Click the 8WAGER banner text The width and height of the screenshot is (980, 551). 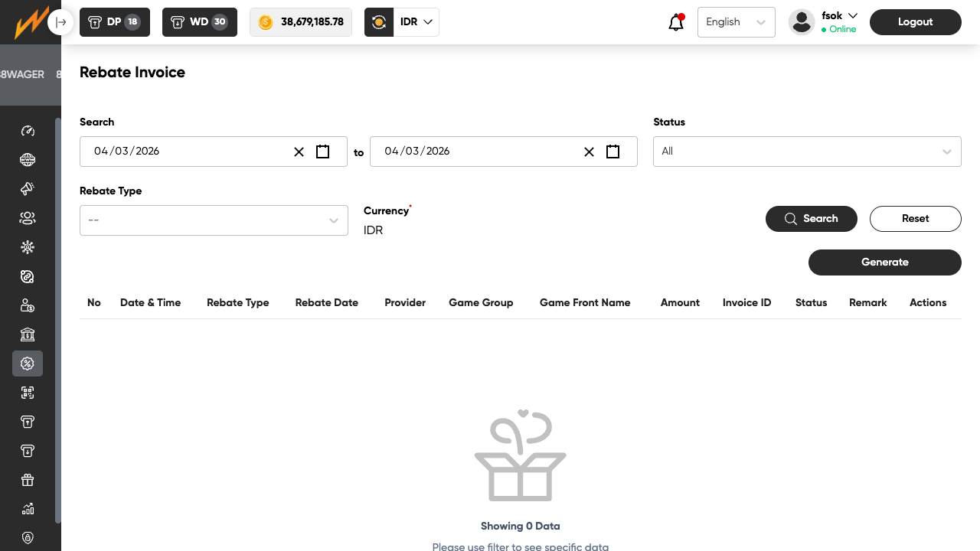pyautogui.click(x=22, y=75)
